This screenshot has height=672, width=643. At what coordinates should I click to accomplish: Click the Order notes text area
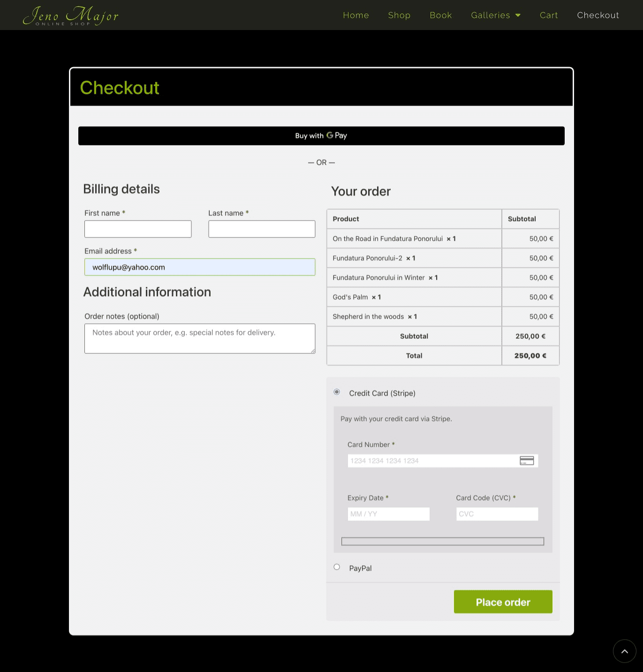[x=200, y=338]
